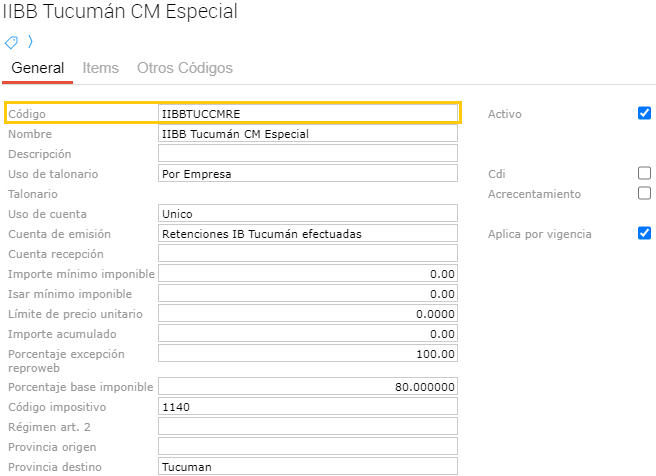Switch to the General tab
Viewport: 656px width, 476px height.
pos(37,68)
